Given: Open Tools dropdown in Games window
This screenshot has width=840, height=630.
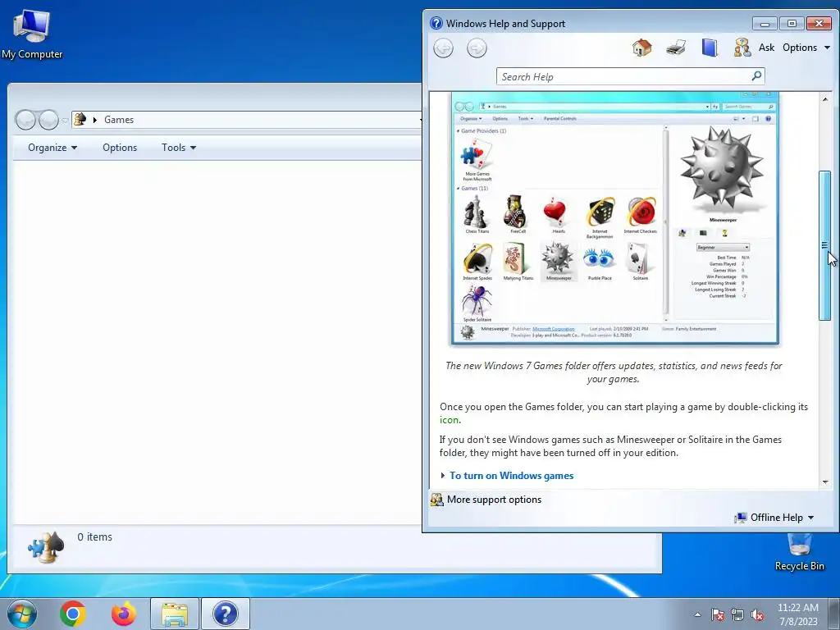Looking at the screenshot, I should pyautogui.click(x=179, y=148).
